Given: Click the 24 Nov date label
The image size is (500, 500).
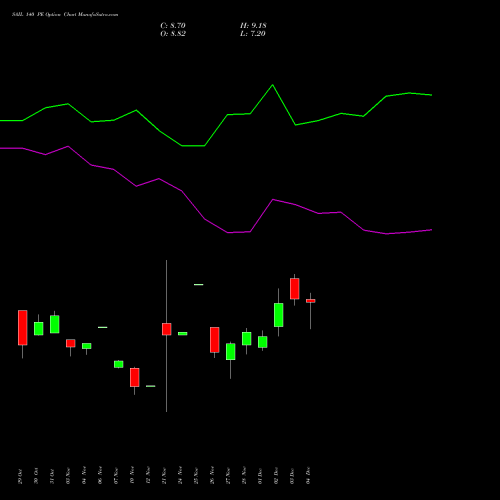Looking at the screenshot, I should 180,475.
